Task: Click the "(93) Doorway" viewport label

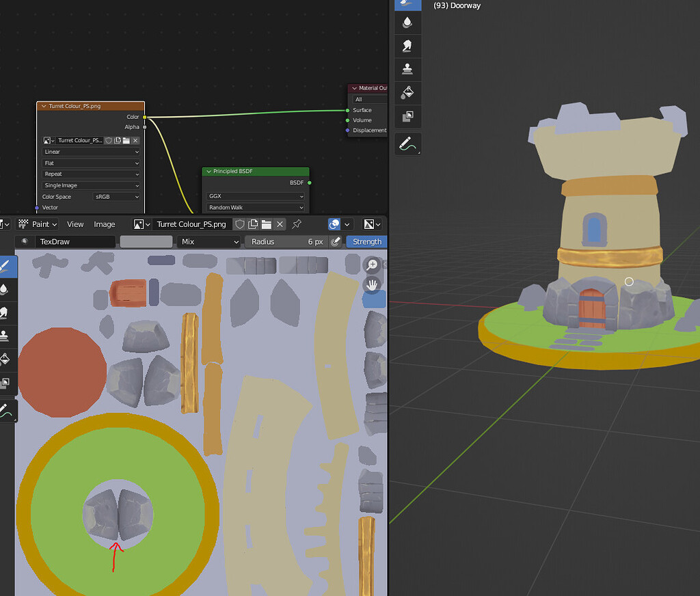Action: (457, 5)
